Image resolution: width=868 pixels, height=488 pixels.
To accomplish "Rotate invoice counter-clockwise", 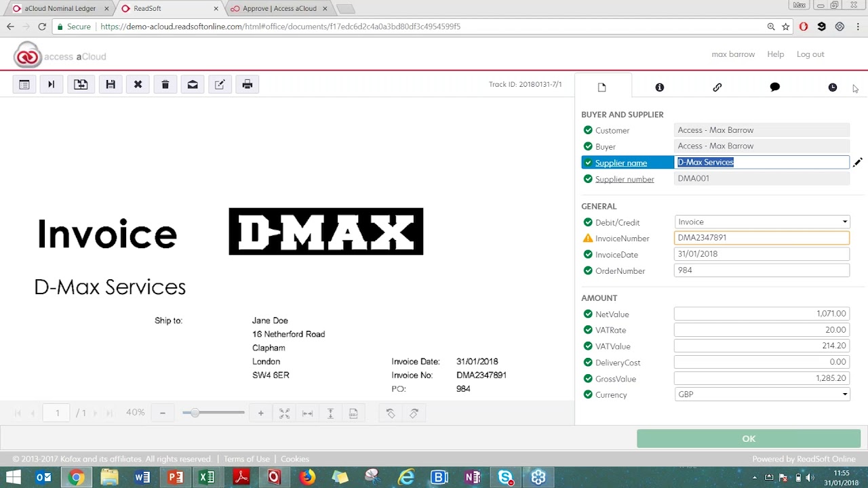I will click(x=391, y=413).
